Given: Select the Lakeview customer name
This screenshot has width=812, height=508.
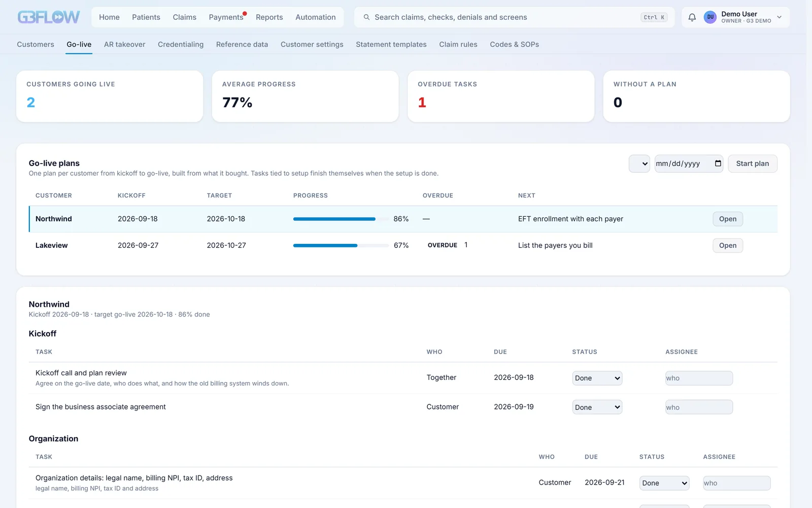Looking at the screenshot, I should [x=51, y=245].
